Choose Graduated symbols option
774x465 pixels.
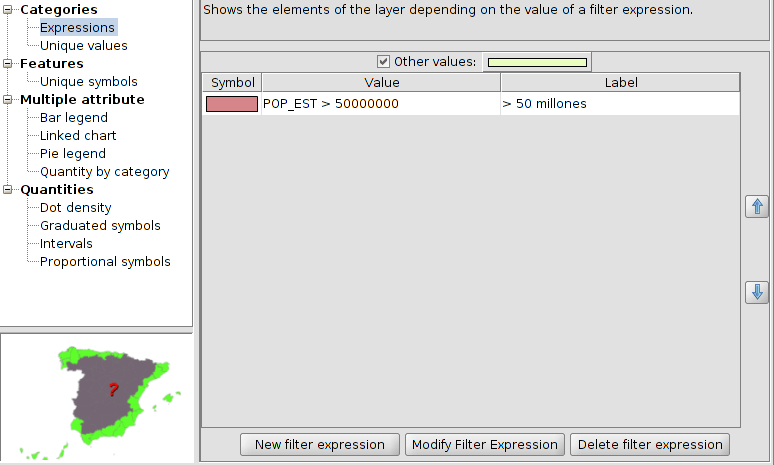pos(100,226)
